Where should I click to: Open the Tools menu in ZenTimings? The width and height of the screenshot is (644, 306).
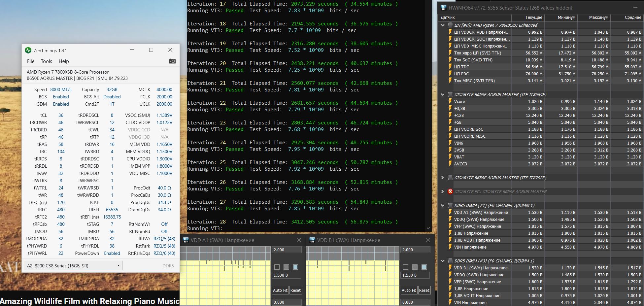click(x=47, y=61)
